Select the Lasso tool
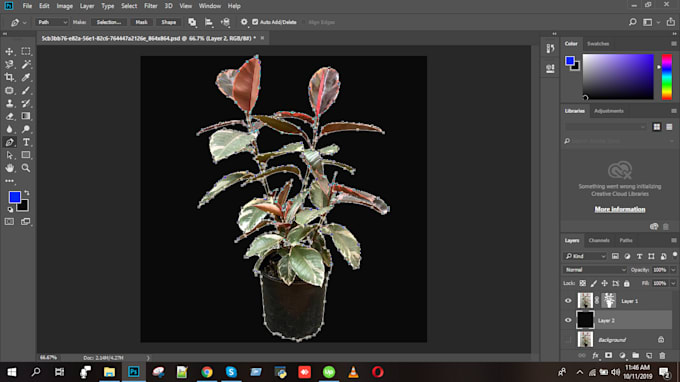Image resolution: width=680 pixels, height=382 pixels. coord(9,65)
